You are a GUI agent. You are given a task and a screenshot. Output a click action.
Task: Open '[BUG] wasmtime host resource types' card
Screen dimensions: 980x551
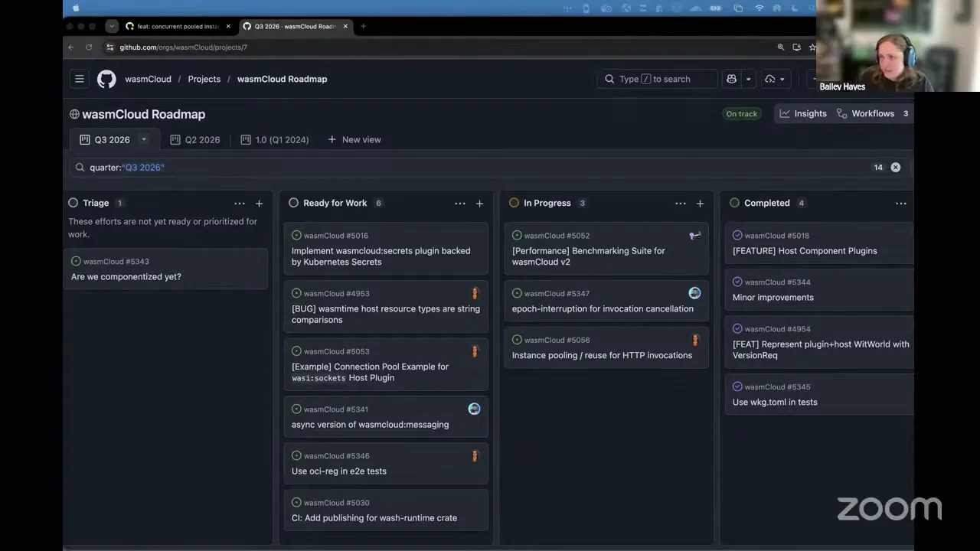point(386,314)
